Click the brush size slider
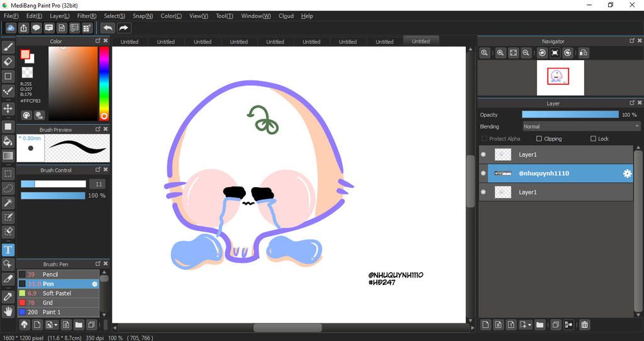 click(x=53, y=184)
